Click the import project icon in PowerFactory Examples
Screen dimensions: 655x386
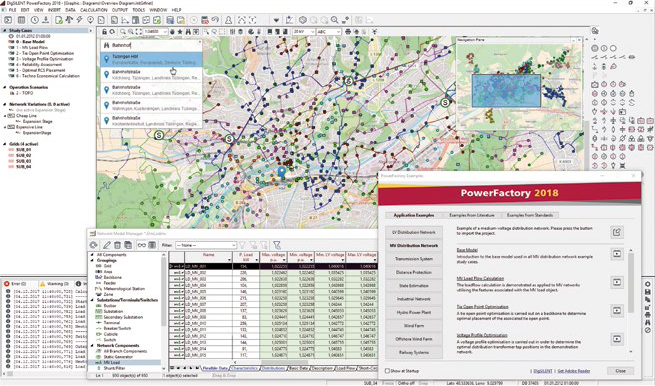point(617,232)
